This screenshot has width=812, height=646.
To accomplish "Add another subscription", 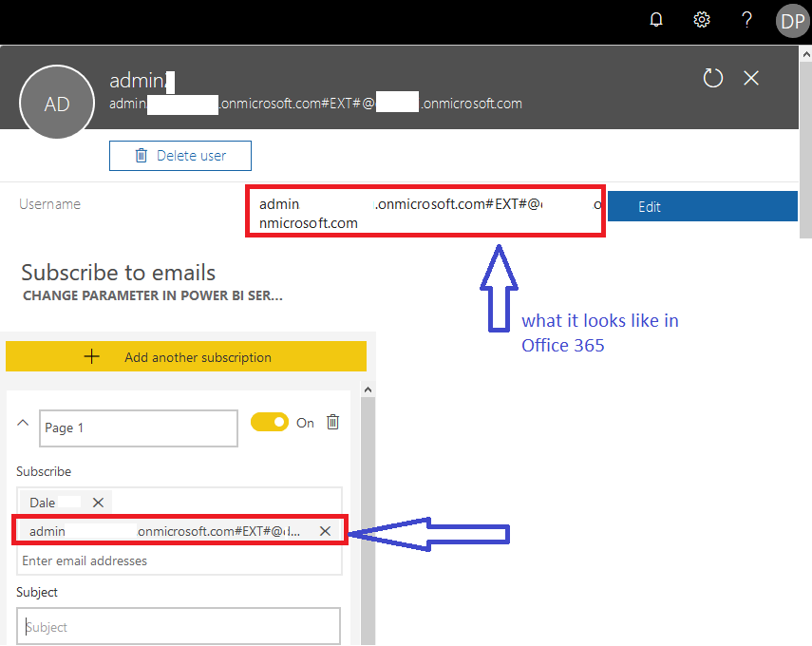I will tap(186, 356).
